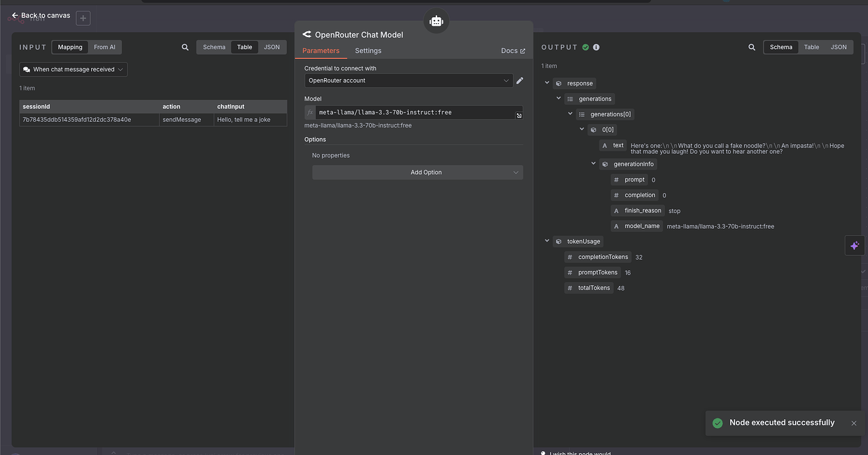This screenshot has width=868, height=455.
Task: Click the robot icon above the node title
Action: tap(437, 20)
